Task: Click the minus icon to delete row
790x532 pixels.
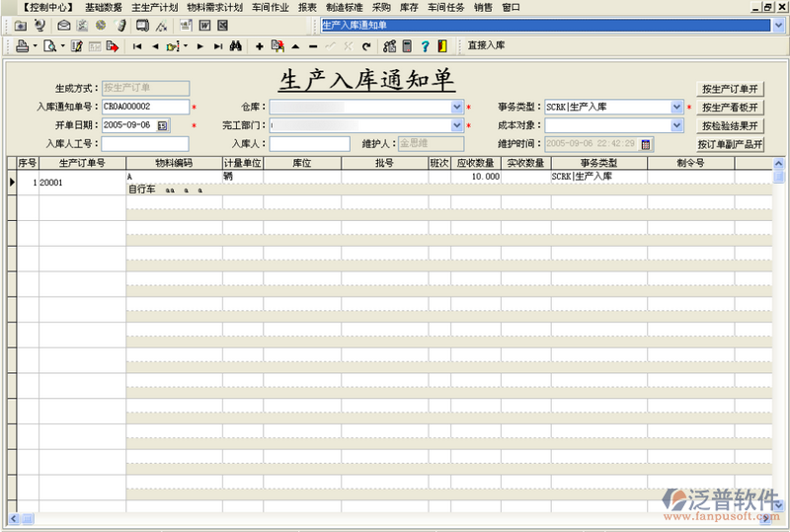Action: pyautogui.click(x=313, y=45)
